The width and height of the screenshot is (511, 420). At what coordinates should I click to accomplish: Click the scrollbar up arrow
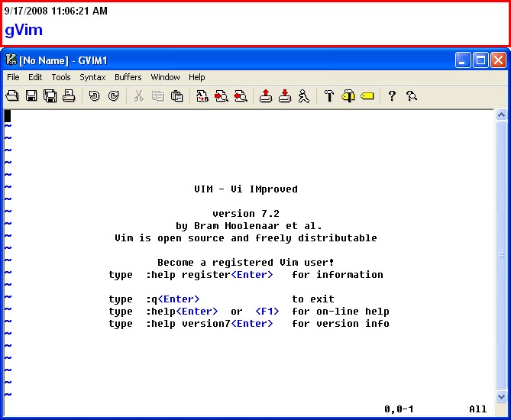coord(501,115)
